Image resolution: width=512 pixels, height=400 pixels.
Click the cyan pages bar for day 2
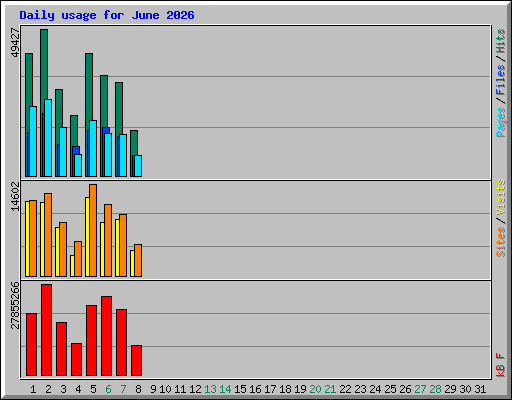pos(48,138)
